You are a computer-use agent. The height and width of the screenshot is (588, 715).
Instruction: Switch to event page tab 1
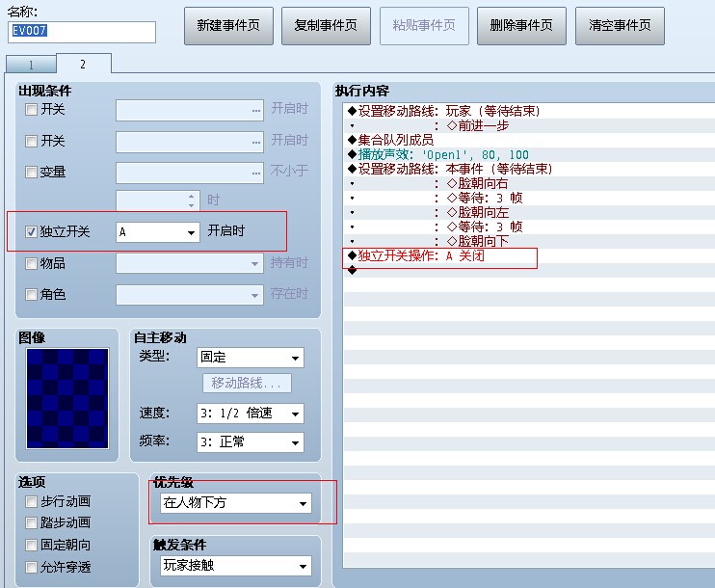[31, 65]
